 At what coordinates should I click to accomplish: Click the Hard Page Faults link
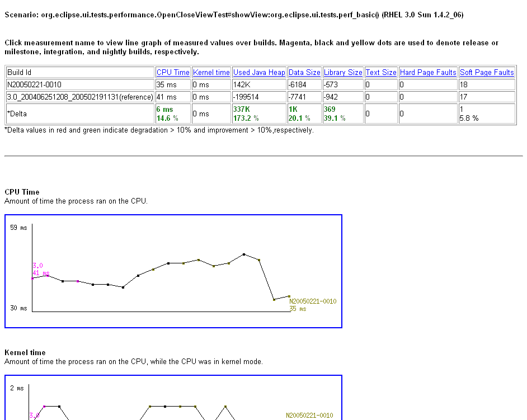coord(428,72)
